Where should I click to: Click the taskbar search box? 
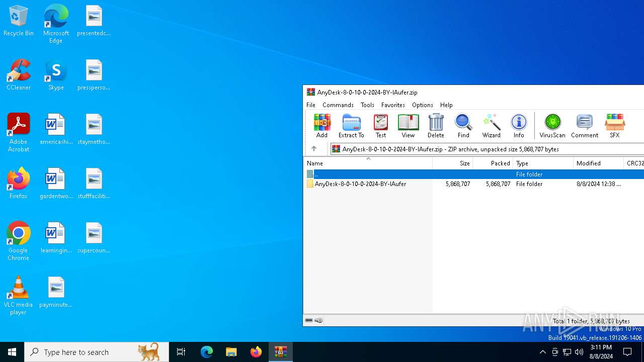[97, 352]
